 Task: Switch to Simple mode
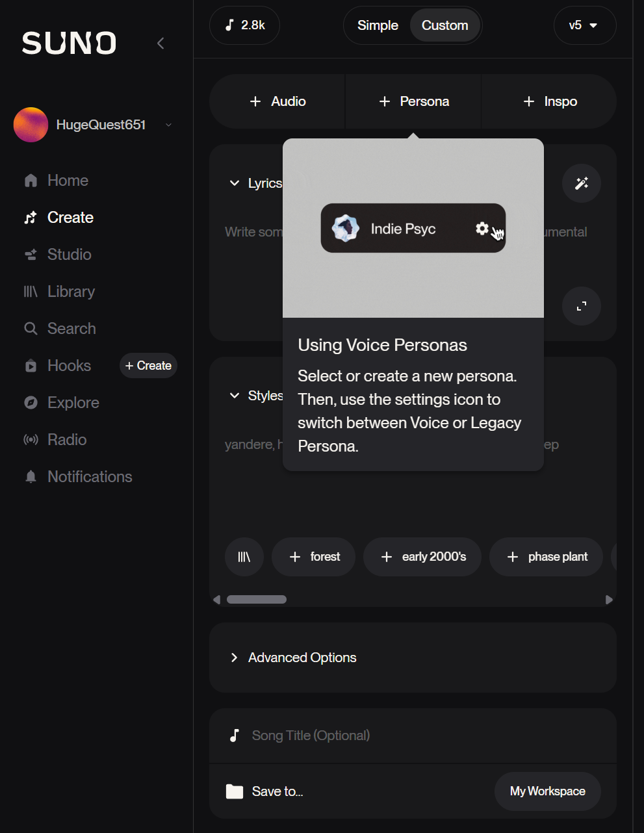click(378, 25)
